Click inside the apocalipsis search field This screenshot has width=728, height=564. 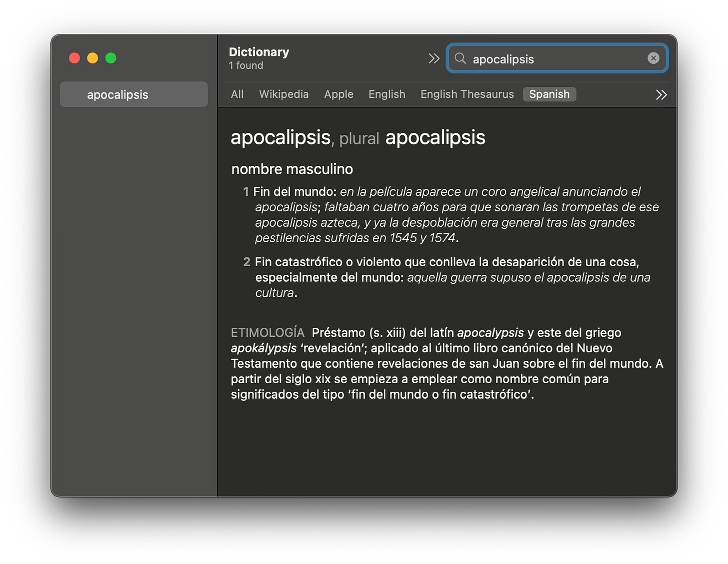click(x=557, y=58)
